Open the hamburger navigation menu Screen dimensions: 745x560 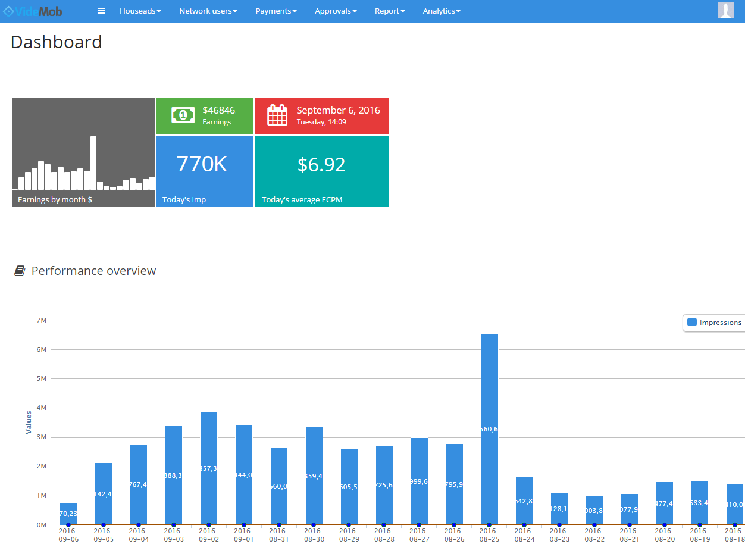pos(101,11)
